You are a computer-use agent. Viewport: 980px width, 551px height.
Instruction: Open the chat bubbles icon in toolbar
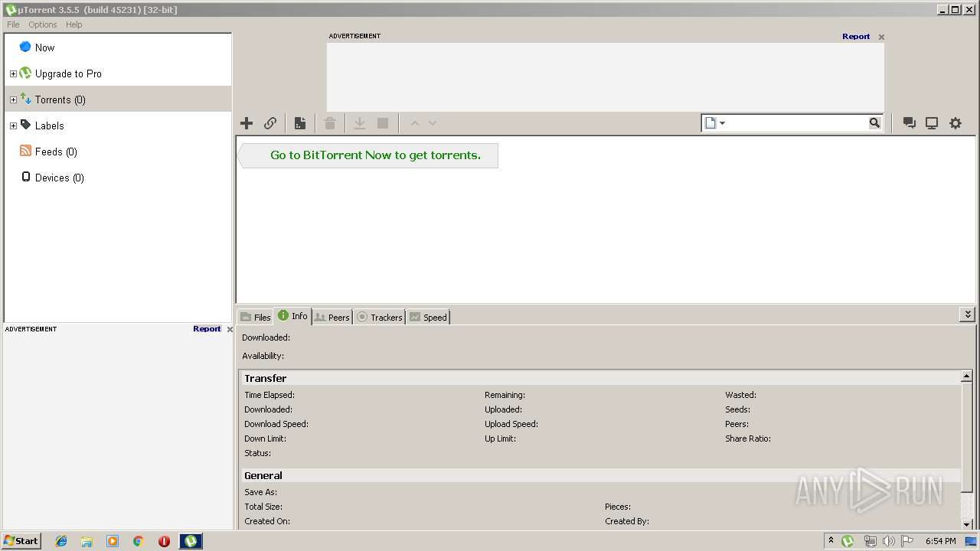(x=910, y=123)
